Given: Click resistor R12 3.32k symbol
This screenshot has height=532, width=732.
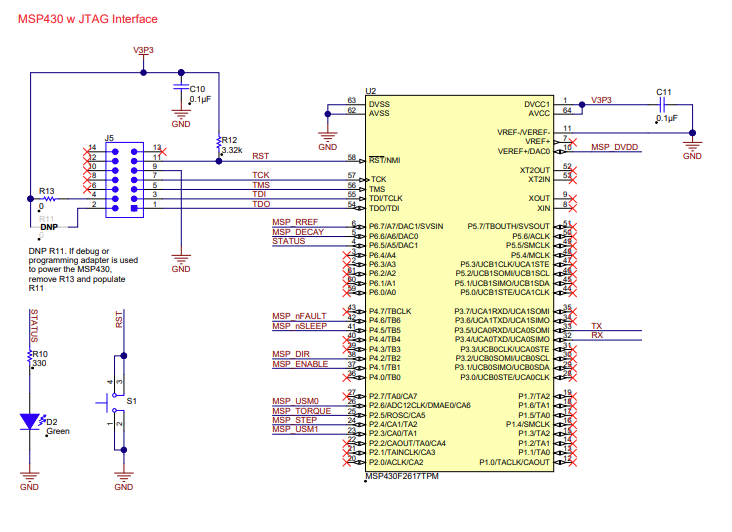Looking at the screenshot, I should 218,146.
